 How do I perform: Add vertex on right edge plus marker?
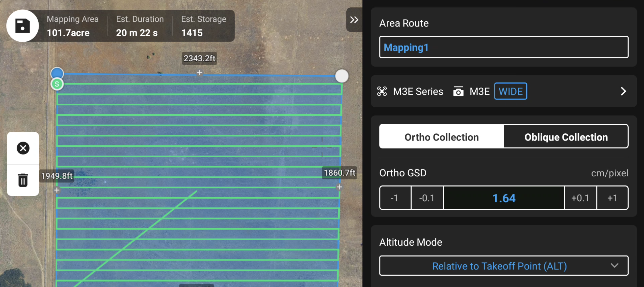(339, 187)
